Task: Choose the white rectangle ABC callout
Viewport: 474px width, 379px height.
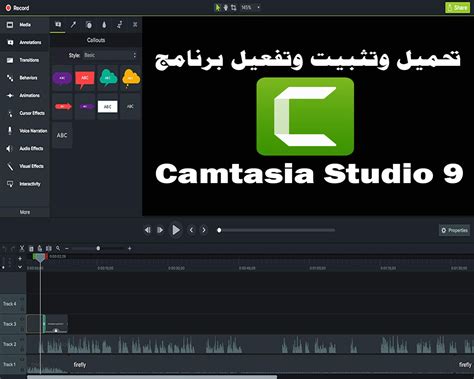Action: pyautogui.click(x=108, y=107)
